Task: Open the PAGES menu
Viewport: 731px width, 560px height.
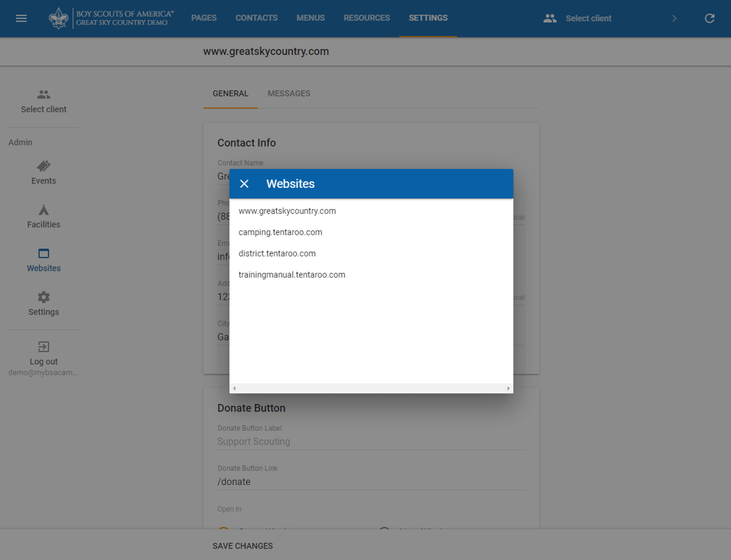Action: (x=204, y=18)
